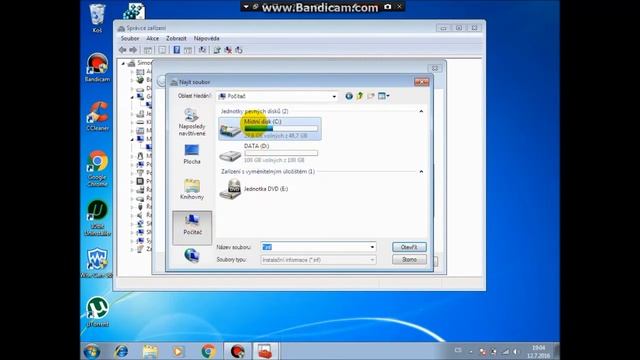The image size is (640, 360).
Task: Click the blue Help icon in Device Manager toolbar
Action: [176, 50]
